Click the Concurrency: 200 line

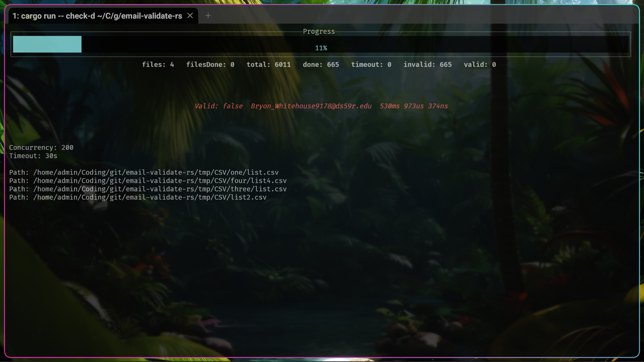[x=41, y=147]
